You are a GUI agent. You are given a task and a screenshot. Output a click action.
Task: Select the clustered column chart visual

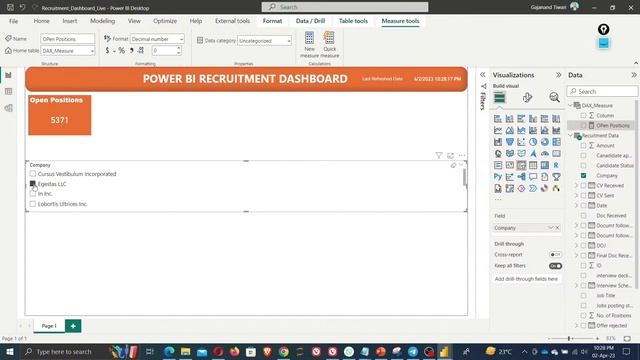tap(533, 119)
